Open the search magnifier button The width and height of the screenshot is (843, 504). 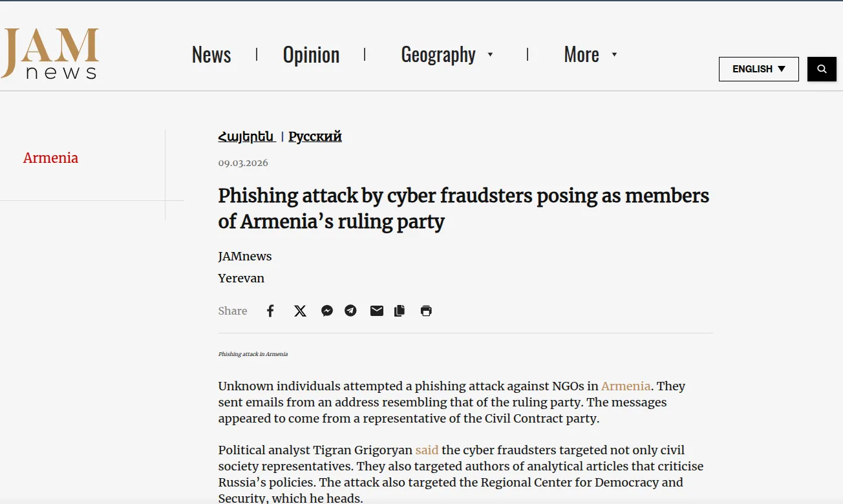tap(822, 69)
